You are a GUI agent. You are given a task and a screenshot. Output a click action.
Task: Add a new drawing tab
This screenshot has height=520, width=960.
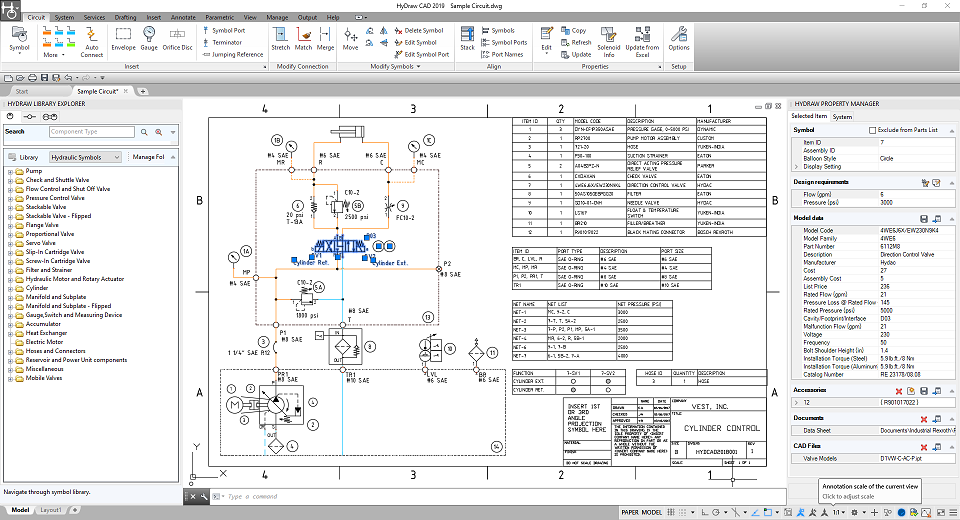(x=142, y=91)
